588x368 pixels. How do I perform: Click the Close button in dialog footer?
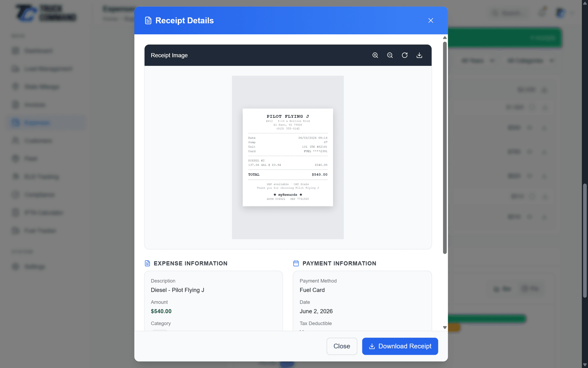[x=342, y=346]
